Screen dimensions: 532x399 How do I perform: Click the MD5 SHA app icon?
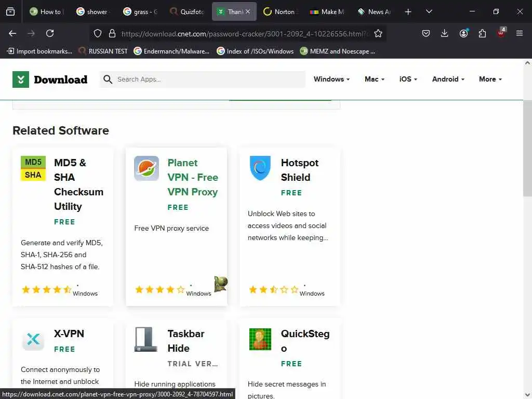click(x=33, y=168)
